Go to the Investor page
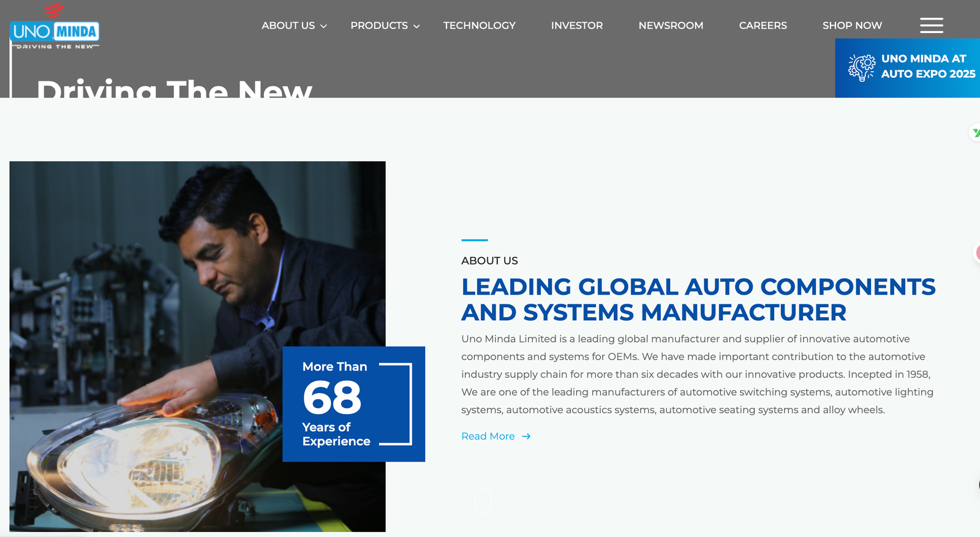Viewport: 980px width, 537px height. [576, 26]
